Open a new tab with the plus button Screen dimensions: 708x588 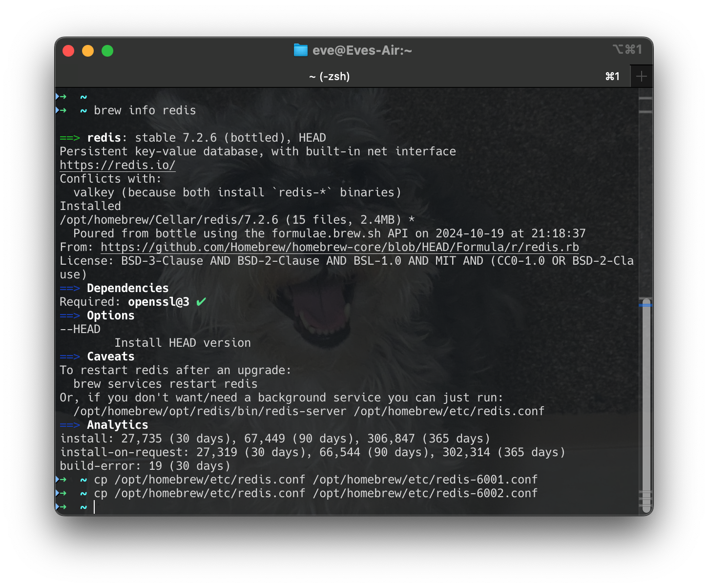point(642,76)
